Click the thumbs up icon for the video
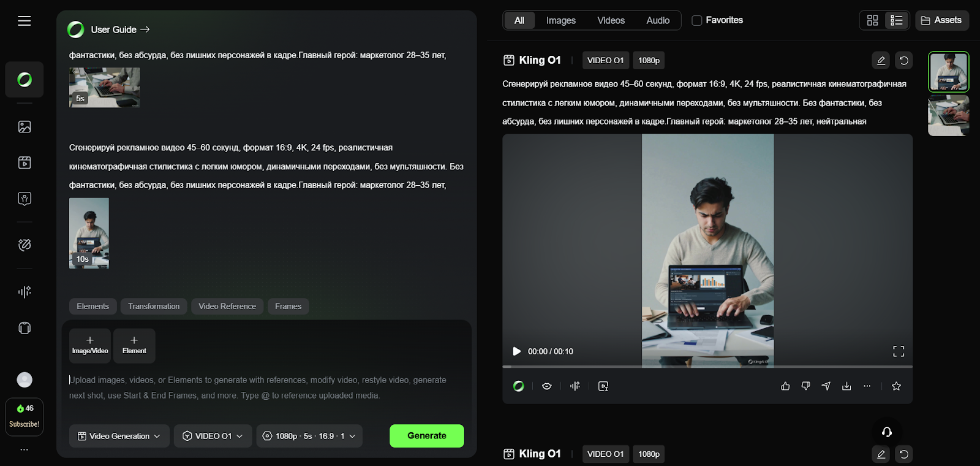The image size is (980, 466). pos(785,386)
